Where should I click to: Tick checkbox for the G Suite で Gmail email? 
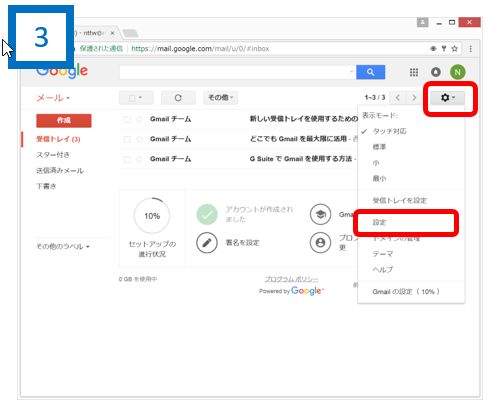tap(127, 159)
